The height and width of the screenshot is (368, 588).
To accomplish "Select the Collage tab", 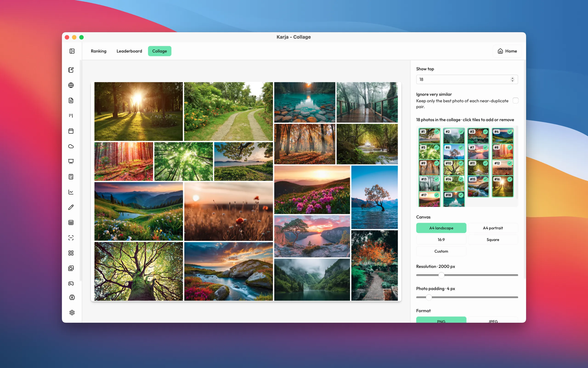I will [160, 51].
